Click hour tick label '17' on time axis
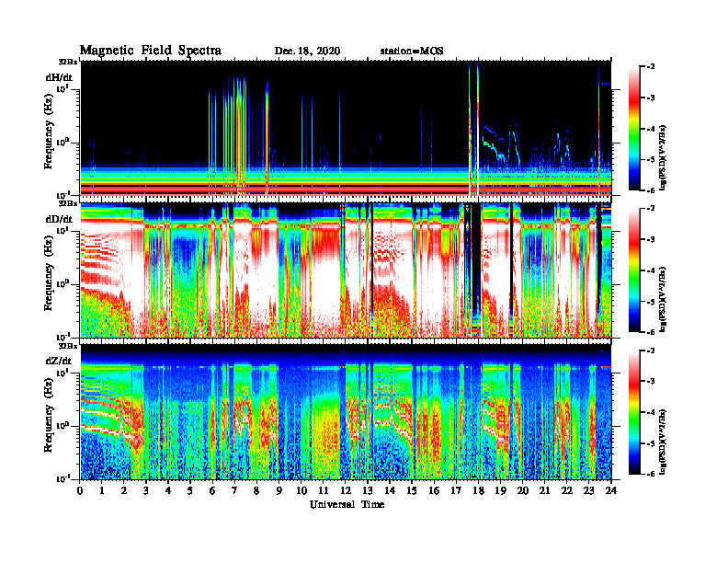This screenshot has height=563, width=728. pyautogui.click(x=457, y=491)
